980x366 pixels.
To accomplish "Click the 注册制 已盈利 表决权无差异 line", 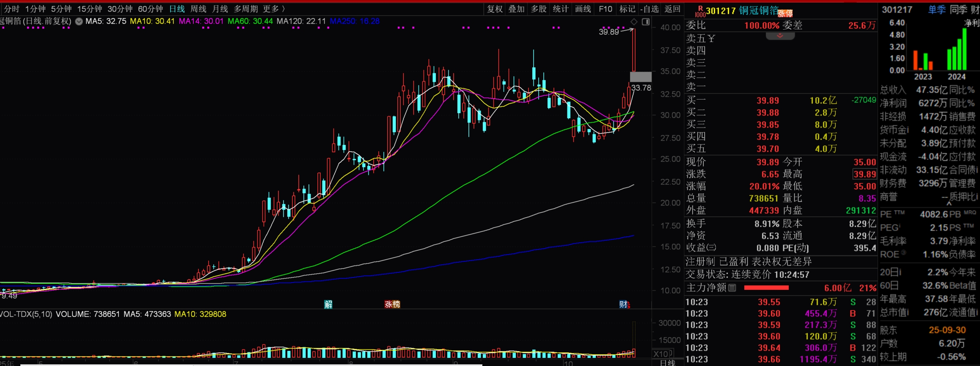I will [748, 262].
